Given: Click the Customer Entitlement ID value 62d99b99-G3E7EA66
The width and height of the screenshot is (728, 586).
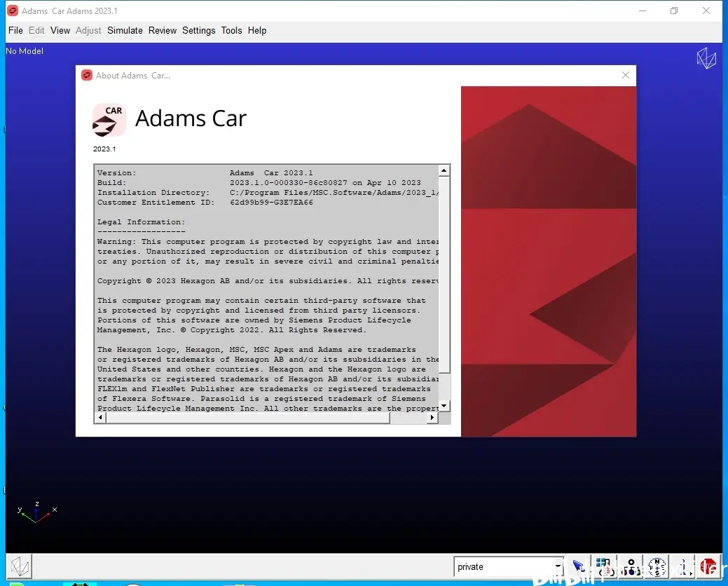Looking at the screenshot, I should (272, 203).
